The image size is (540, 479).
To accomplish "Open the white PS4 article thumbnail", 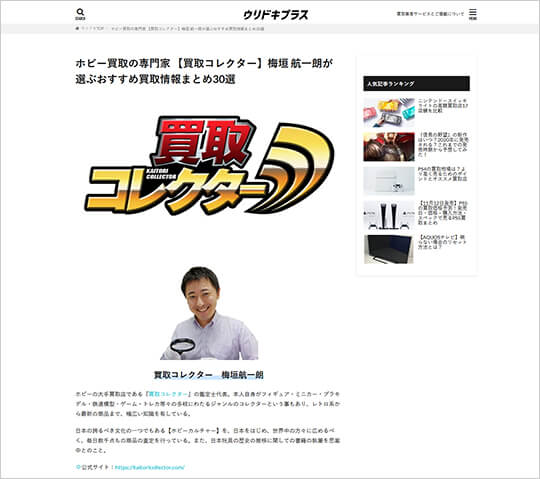I will (389, 181).
